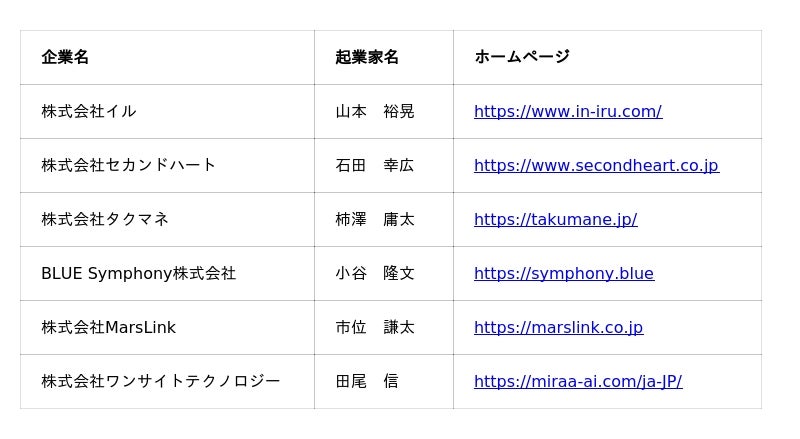This screenshot has height=439, width=800.
Task: Select the 株式会社イル company cell
Action: coord(89,111)
